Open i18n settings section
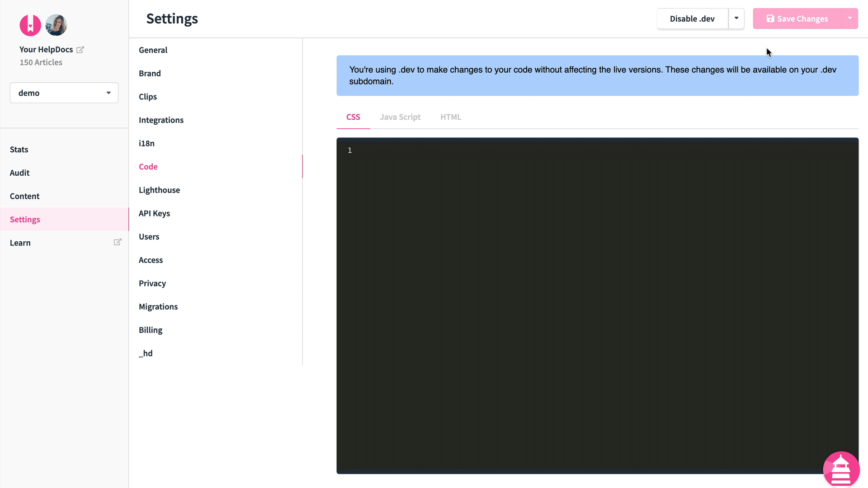 tap(146, 143)
